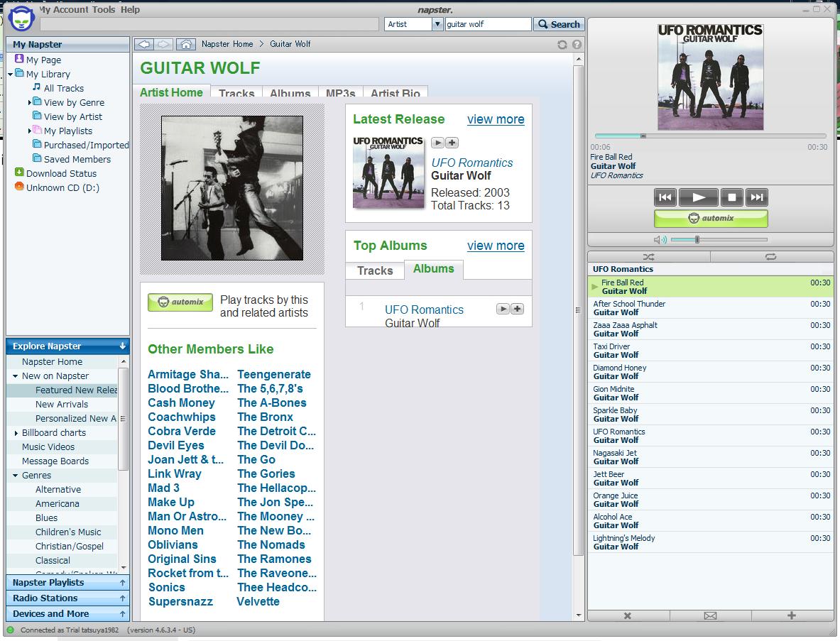Screen dimensions: 840x641
Task: Click the search text field containing guitar wolf
Action: (488, 24)
